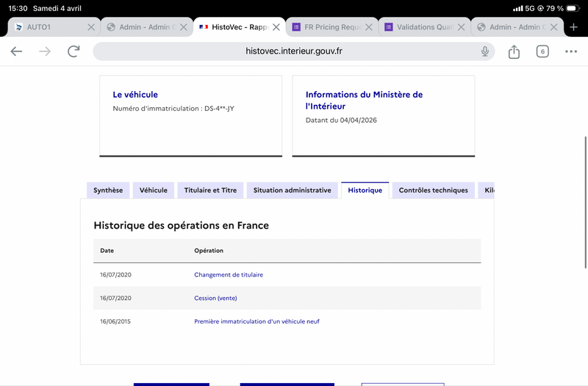This screenshot has height=386, width=588.
Task: Open the Véhicule tab
Action: click(x=154, y=190)
